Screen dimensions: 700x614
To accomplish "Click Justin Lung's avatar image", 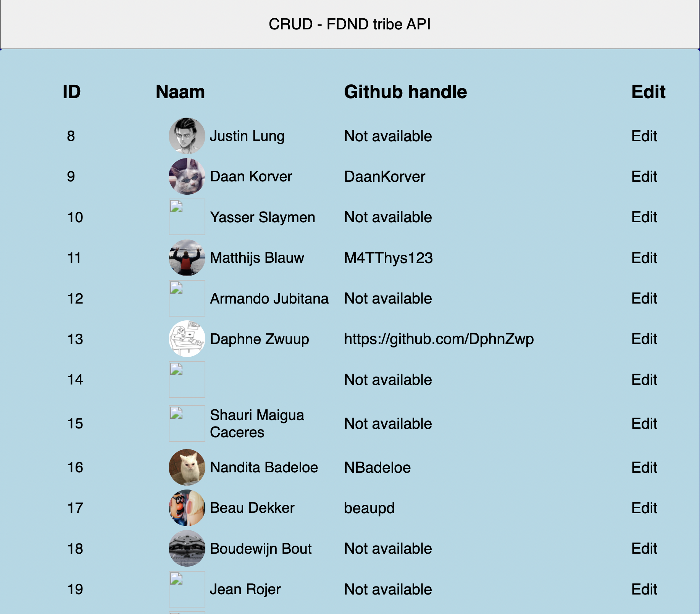I will (x=187, y=136).
